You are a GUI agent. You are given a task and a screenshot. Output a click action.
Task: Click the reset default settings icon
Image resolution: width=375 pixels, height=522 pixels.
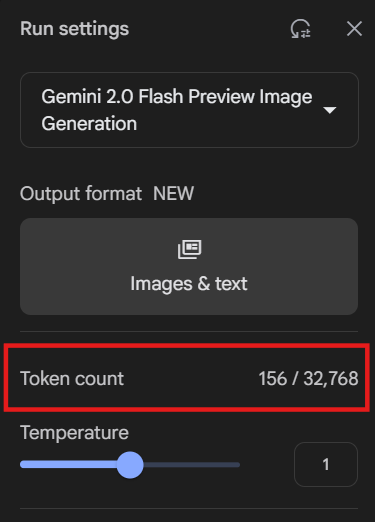click(x=301, y=29)
